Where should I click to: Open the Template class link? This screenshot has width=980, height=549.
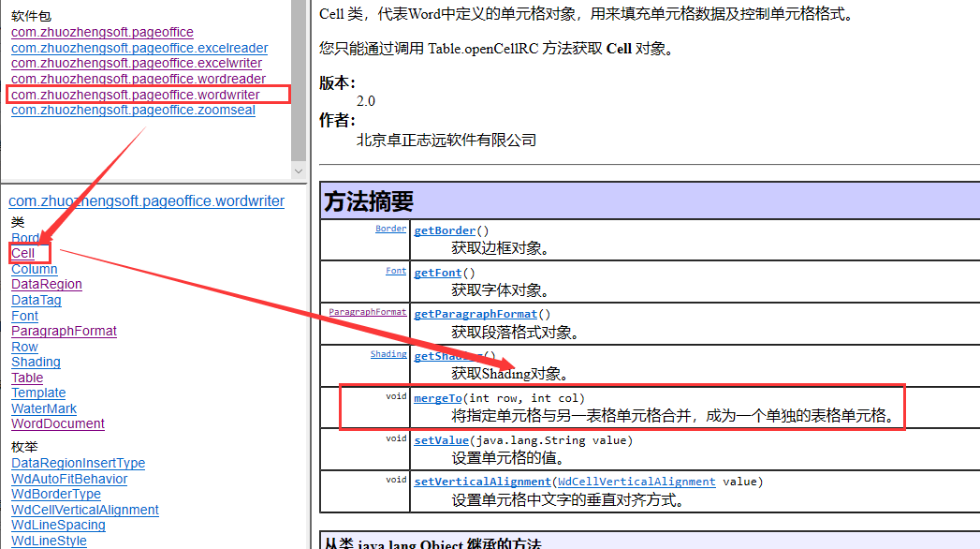pyautogui.click(x=38, y=393)
